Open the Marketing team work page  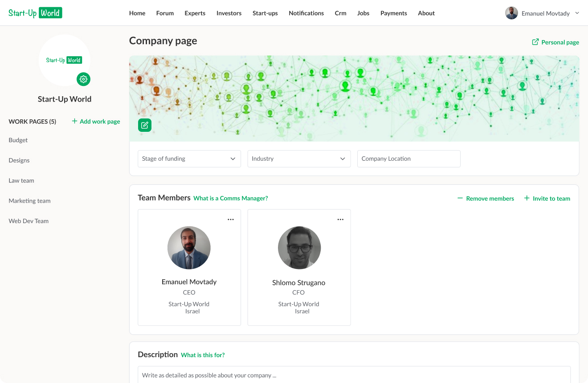point(29,201)
